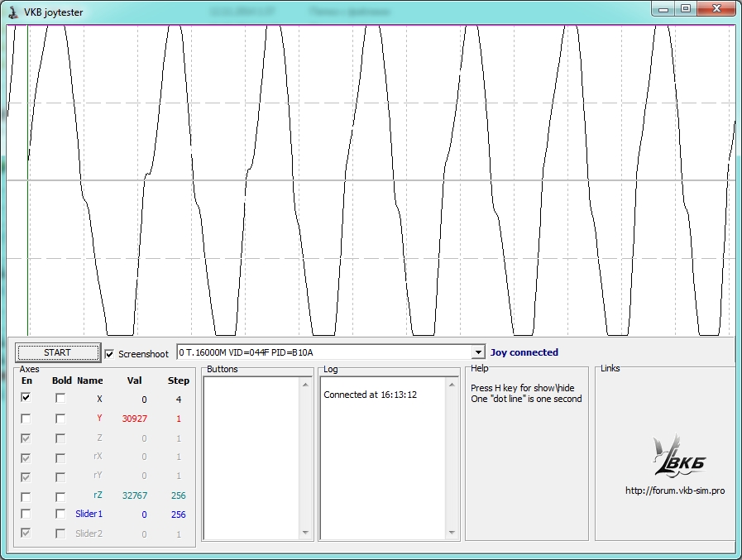Click the Log panel scroll up arrow
742x560 pixels.
click(x=451, y=385)
